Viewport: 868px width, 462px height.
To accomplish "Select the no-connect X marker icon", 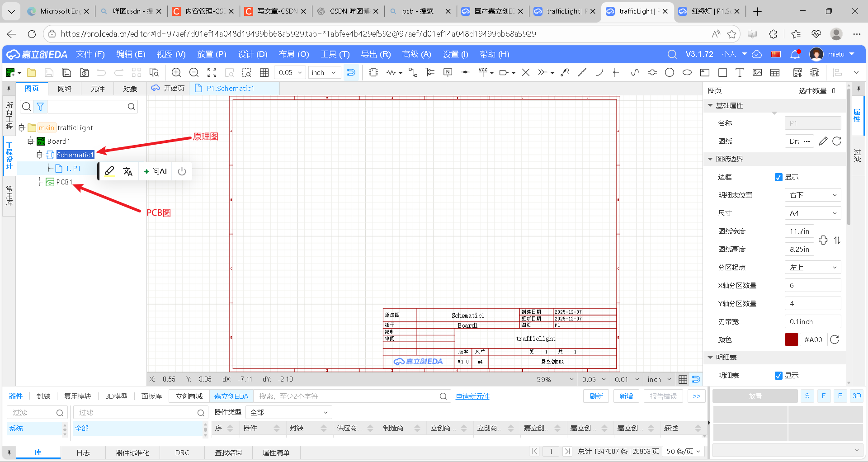I will pos(526,72).
